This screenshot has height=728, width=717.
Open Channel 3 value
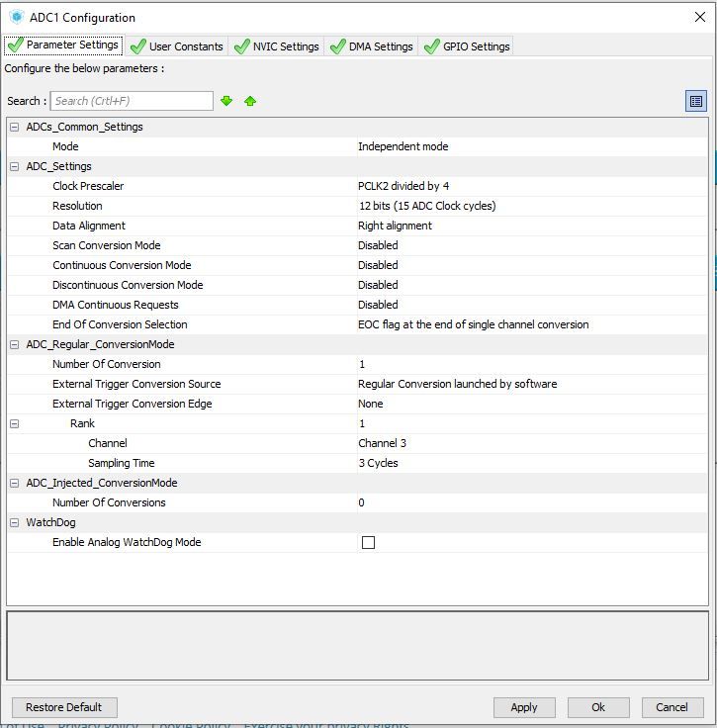tap(382, 443)
